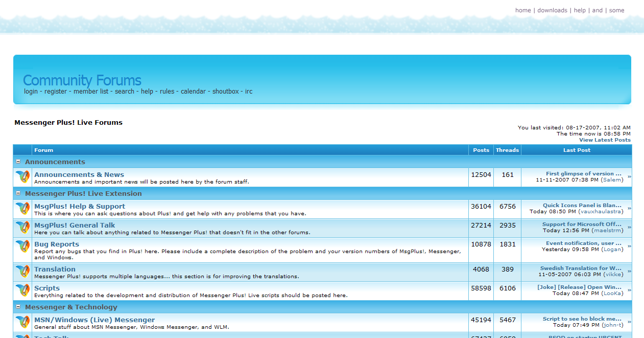Open the member list

pos(91,92)
